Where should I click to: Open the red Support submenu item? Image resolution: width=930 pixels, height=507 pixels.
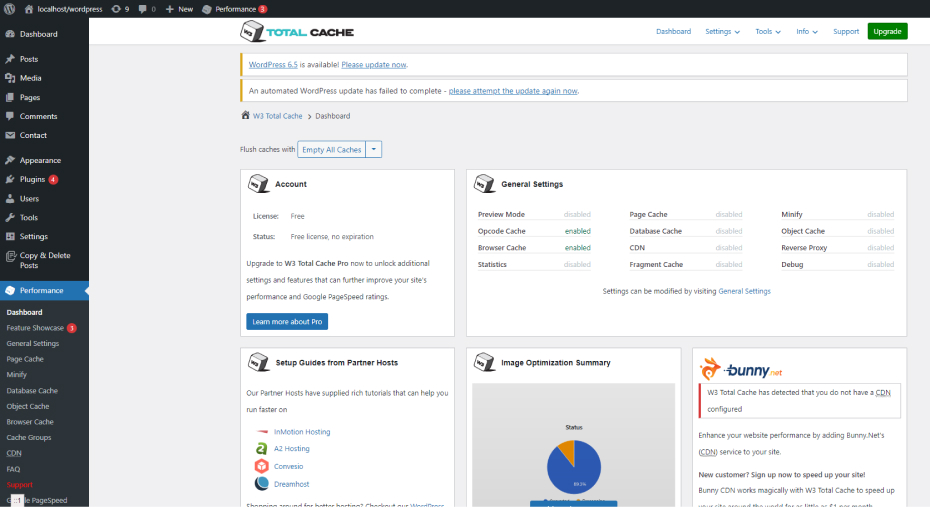20,484
